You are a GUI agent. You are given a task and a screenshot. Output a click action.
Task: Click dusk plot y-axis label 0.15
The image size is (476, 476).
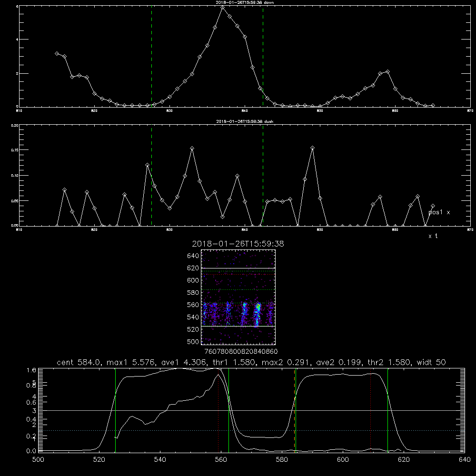coord(15,150)
